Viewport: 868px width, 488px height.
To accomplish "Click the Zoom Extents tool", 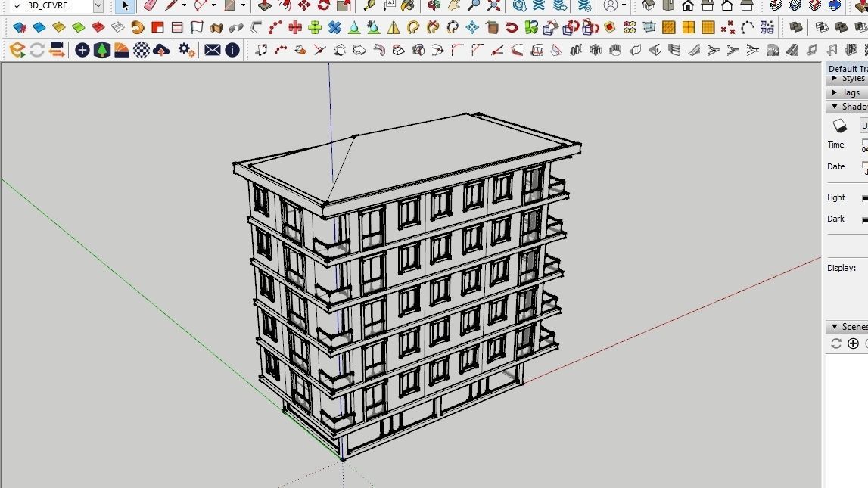I will click(x=494, y=6).
